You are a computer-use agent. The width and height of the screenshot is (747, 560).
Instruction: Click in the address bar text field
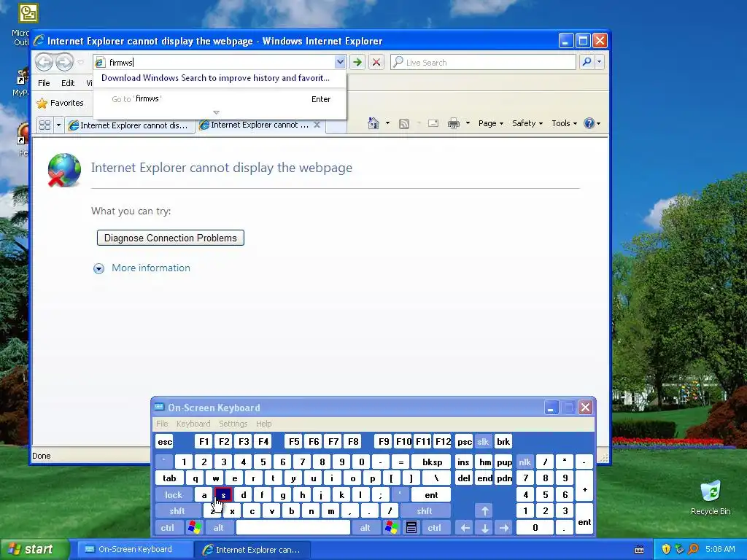220,63
